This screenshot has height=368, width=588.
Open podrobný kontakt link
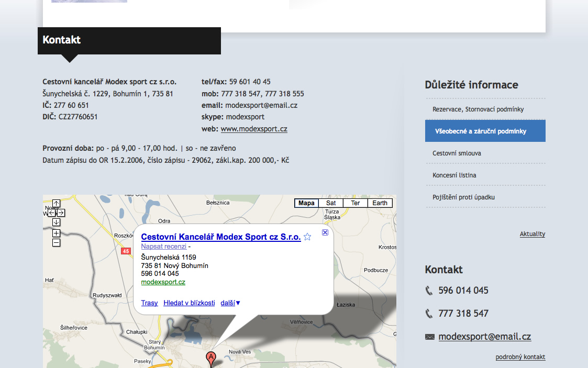coord(520,357)
